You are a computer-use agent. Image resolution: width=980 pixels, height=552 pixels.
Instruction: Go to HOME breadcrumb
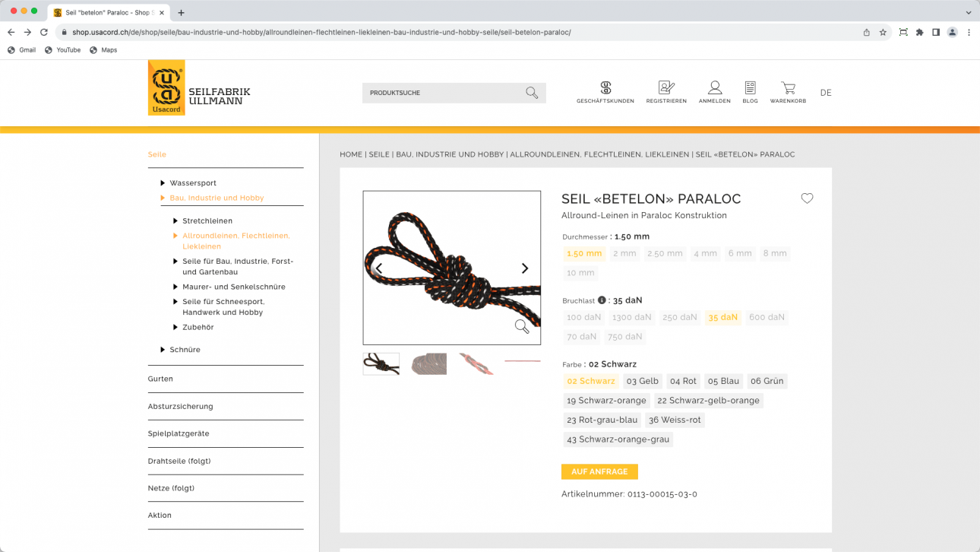351,154
